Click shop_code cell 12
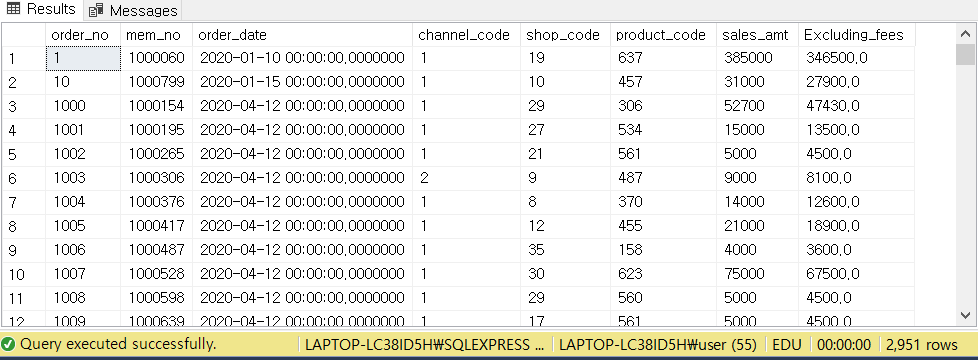This screenshot has width=978, height=360. (566, 226)
